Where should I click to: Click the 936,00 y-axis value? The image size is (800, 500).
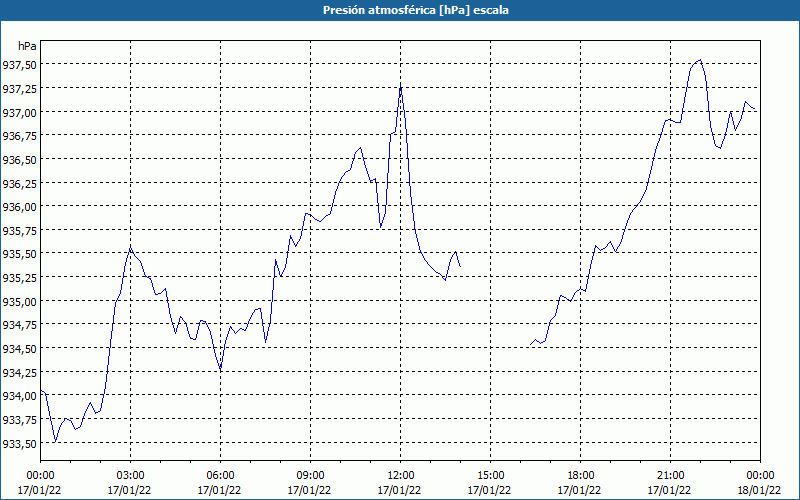[19, 207]
